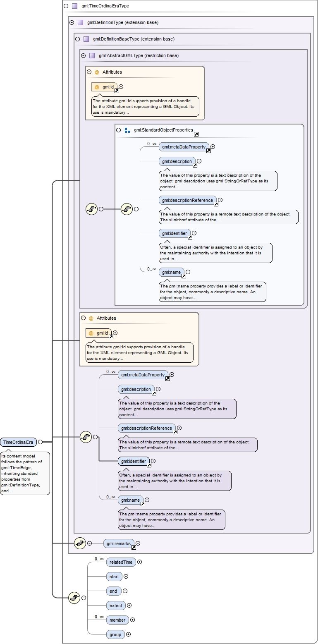Click the gml:StandardObjectProperties group icon

[127, 130]
